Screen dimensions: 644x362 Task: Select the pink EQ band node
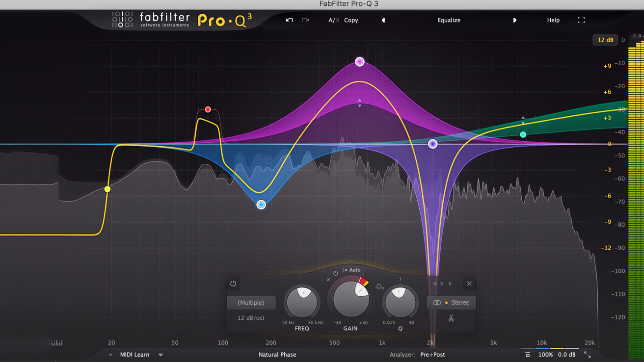click(x=360, y=62)
